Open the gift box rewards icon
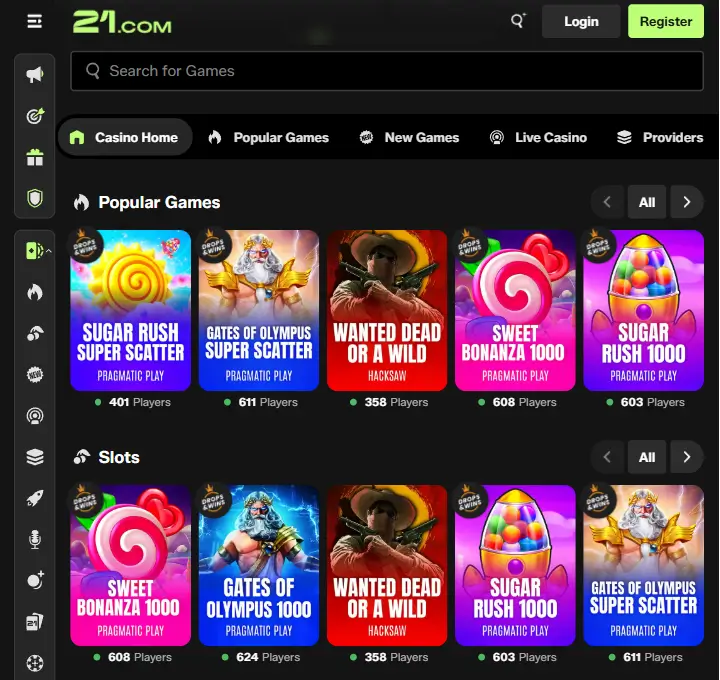The height and width of the screenshot is (680, 720). (x=35, y=157)
